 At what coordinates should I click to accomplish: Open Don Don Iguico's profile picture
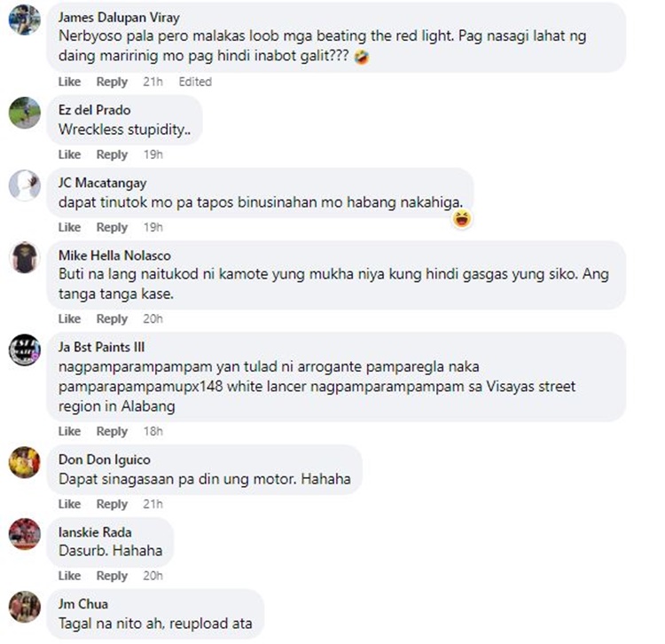click(x=25, y=462)
